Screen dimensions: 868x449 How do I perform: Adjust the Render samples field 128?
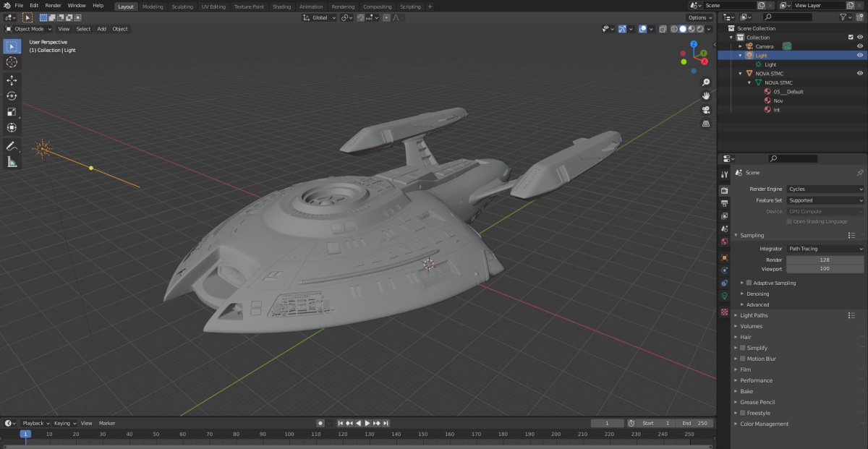[825, 260]
